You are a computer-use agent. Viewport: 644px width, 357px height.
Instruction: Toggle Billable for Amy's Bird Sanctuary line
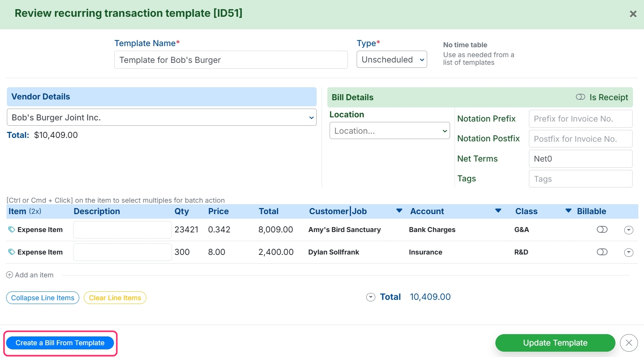[x=602, y=229]
